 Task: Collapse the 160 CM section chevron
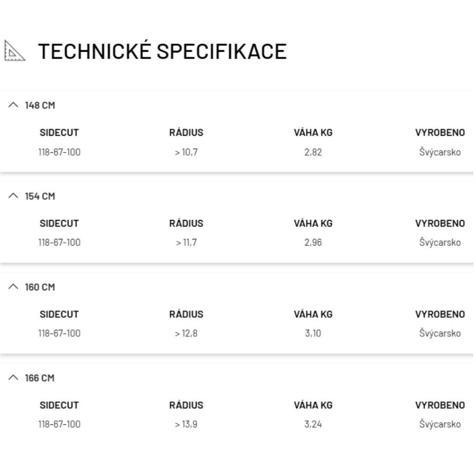13,287
